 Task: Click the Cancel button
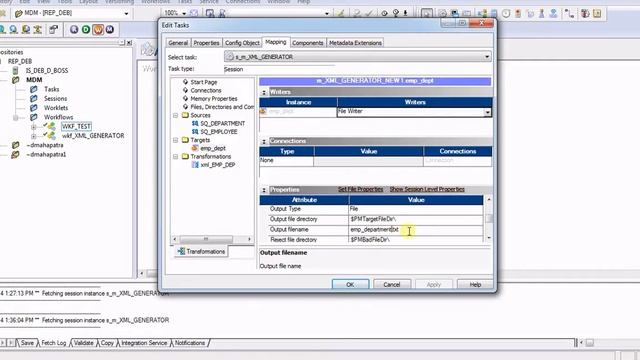pyautogui.click(x=392, y=284)
